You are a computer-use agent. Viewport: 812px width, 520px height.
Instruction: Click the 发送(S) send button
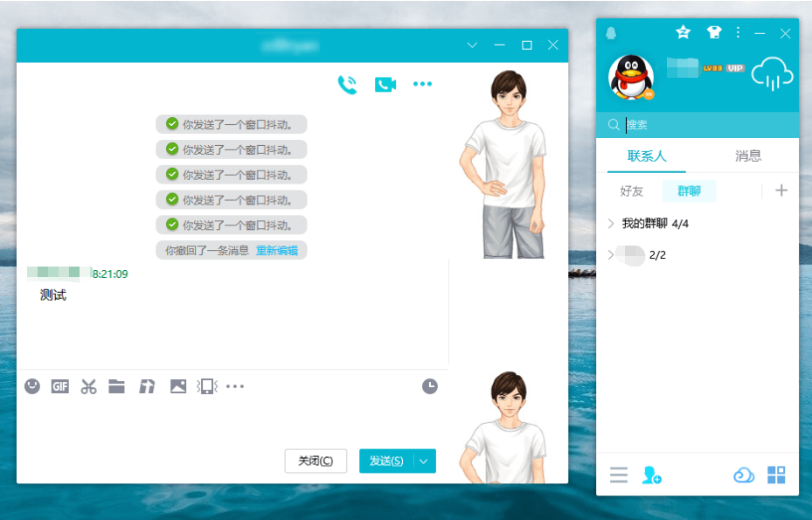tap(385, 461)
